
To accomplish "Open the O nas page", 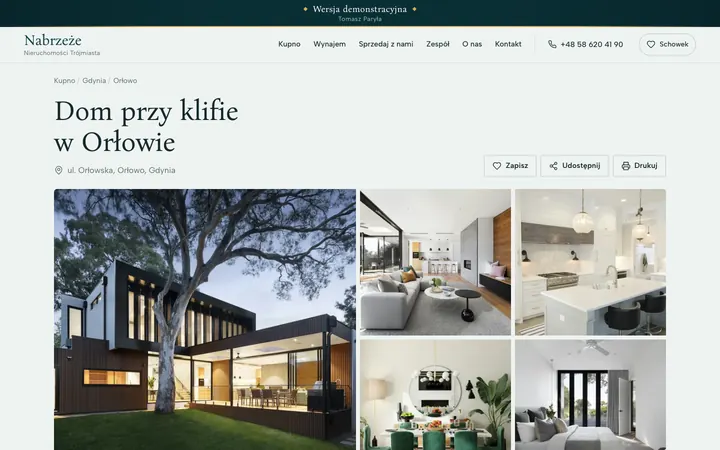I will coord(472,44).
